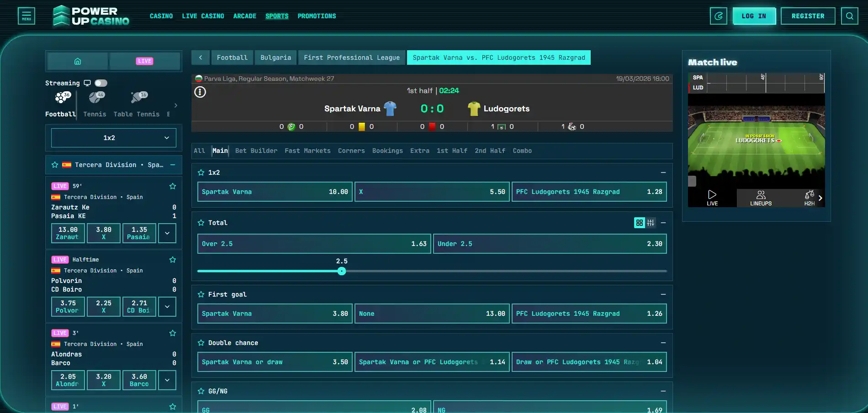Collapse the First goal market
The height and width of the screenshot is (413, 868).
pyautogui.click(x=663, y=294)
